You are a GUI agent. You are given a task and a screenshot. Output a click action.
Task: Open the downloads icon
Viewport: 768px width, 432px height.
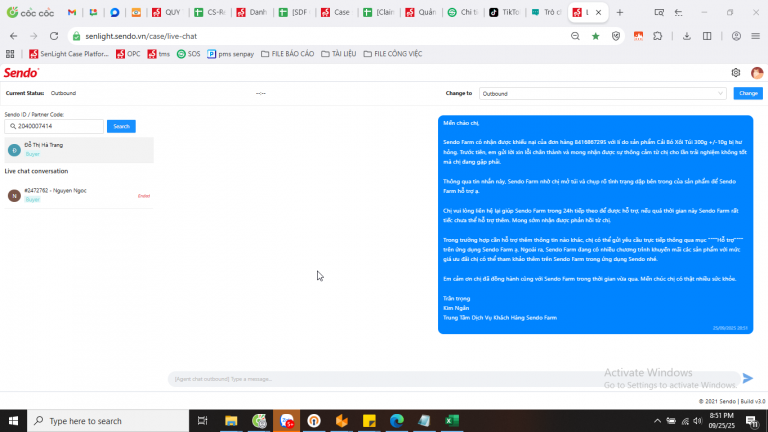point(687,36)
